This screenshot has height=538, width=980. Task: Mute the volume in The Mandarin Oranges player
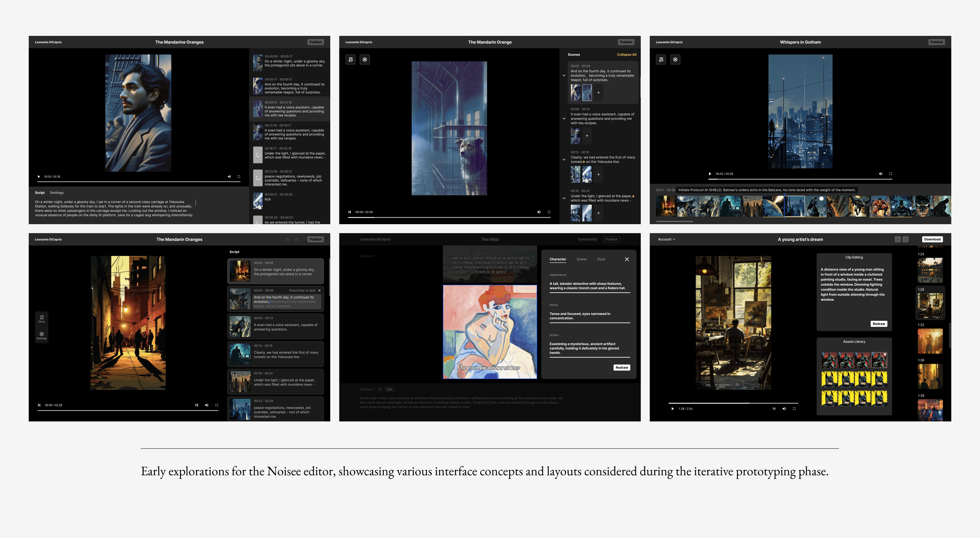pos(207,405)
